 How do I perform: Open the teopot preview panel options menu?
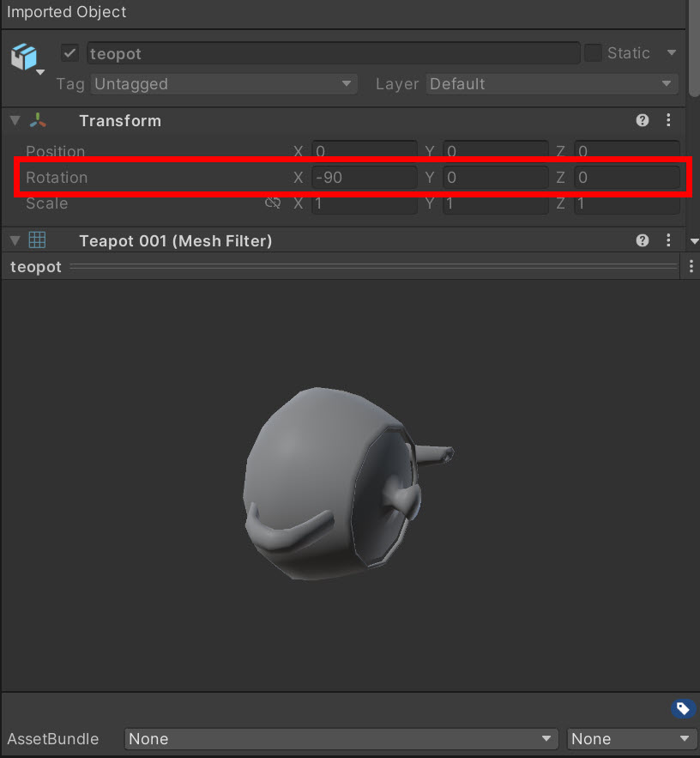tap(691, 266)
